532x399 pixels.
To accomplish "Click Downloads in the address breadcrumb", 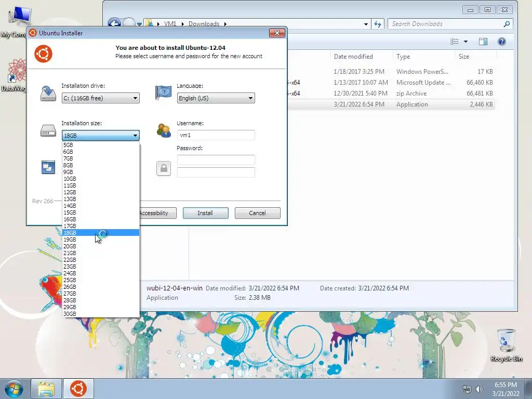I will [204, 24].
